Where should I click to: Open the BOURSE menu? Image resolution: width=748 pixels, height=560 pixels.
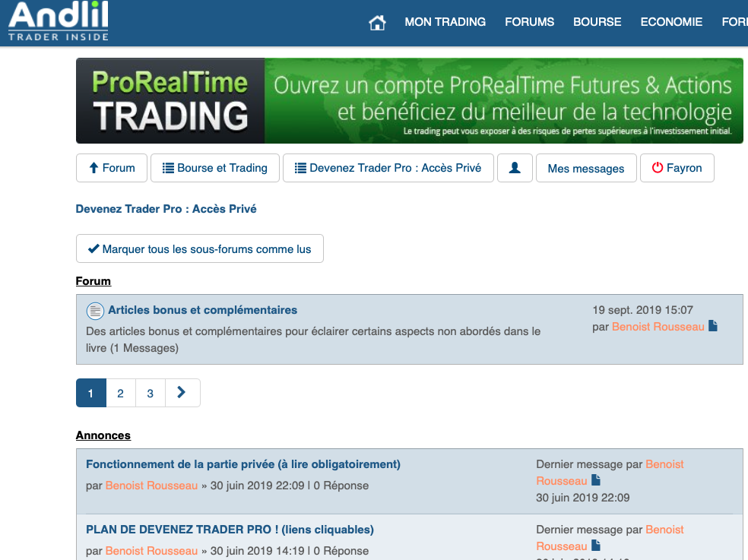click(x=597, y=22)
